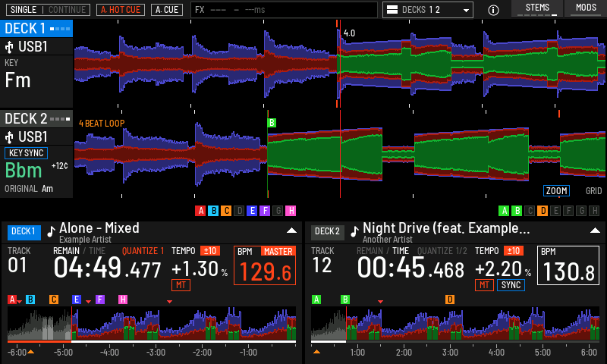
Task: Click the music note icon beside Night Drive
Action: tap(354, 231)
